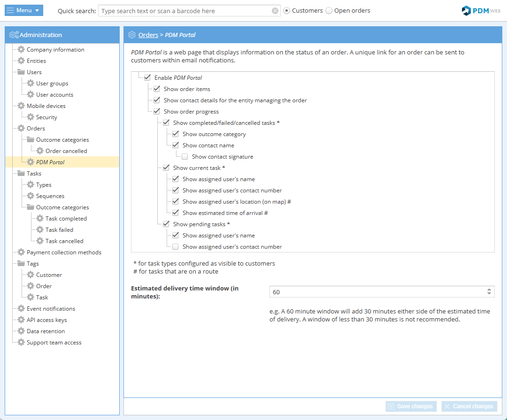Screen dimensions: 507x420
Task: Click the Orders breadcrumb link
Action: click(148, 35)
